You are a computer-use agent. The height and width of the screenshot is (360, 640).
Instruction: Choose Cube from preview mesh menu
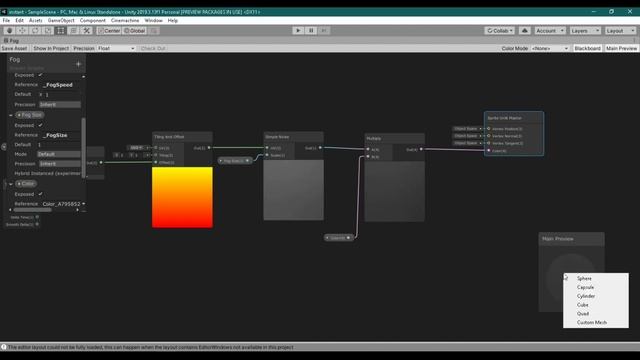(596, 305)
